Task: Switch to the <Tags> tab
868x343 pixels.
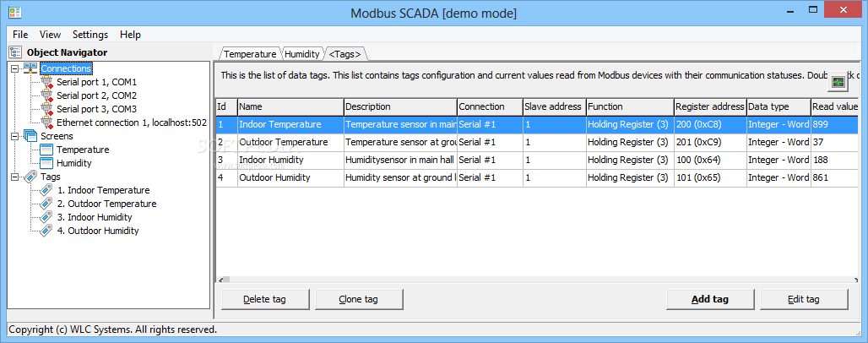Action: 344,54
